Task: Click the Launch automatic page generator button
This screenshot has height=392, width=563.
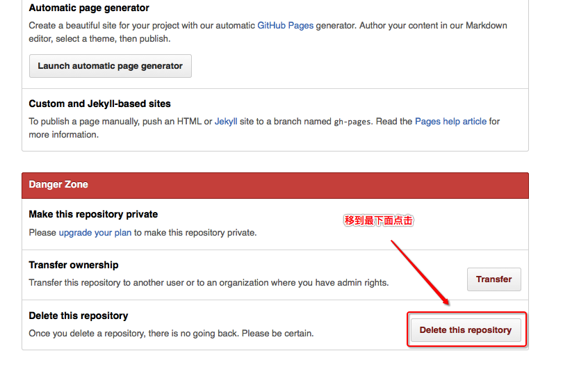Action: pyautogui.click(x=111, y=66)
